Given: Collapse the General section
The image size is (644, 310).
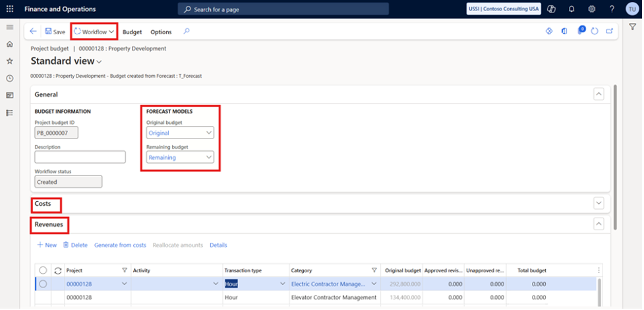Looking at the screenshot, I should click(599, 94).
